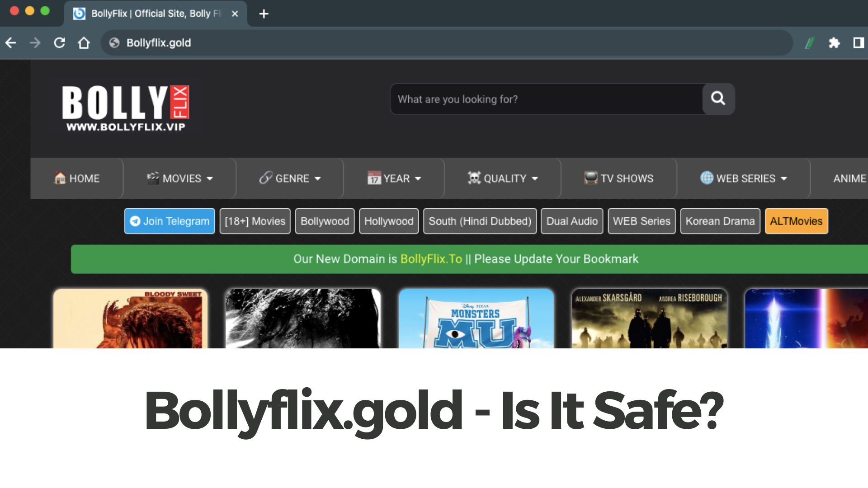Screen dimensions: 868x488
Task: Open the Skarsgård Riseborough movie poster
Action: click(x=649, y=319)
